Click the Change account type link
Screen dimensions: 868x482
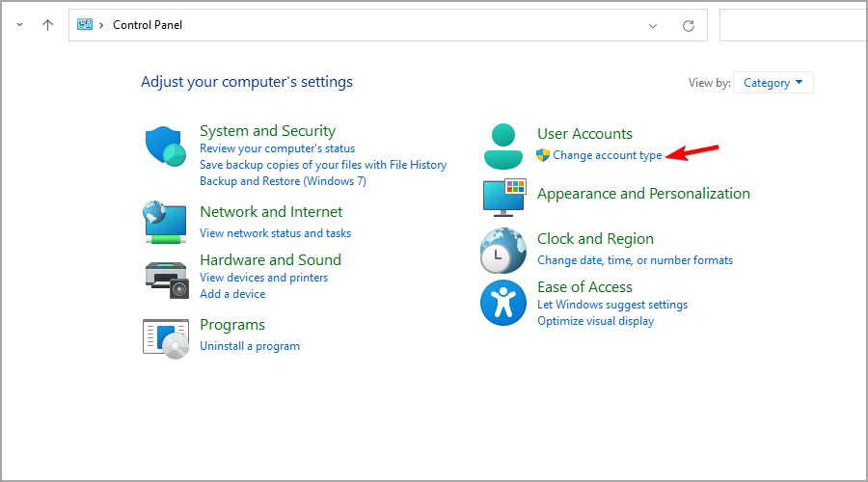[608, 155]
